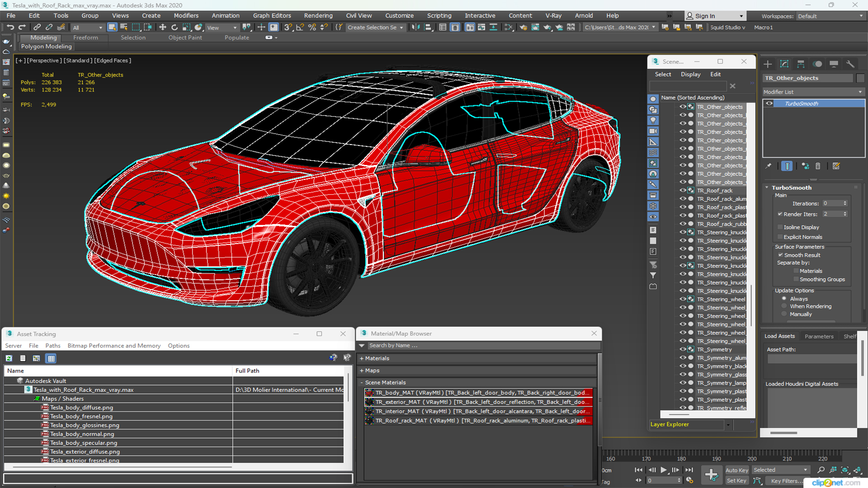Switch to the Create command panel tab
The image size is (868, 488).
768,64
